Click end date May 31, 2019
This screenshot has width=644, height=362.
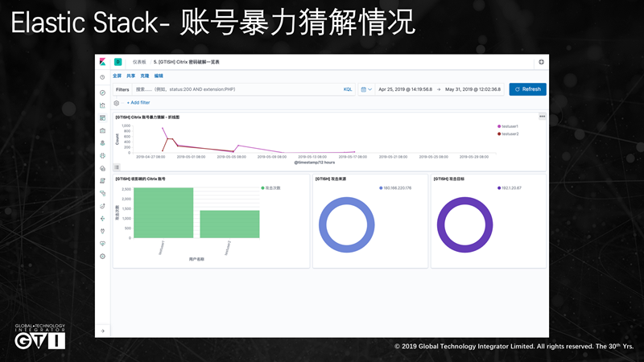473,89
